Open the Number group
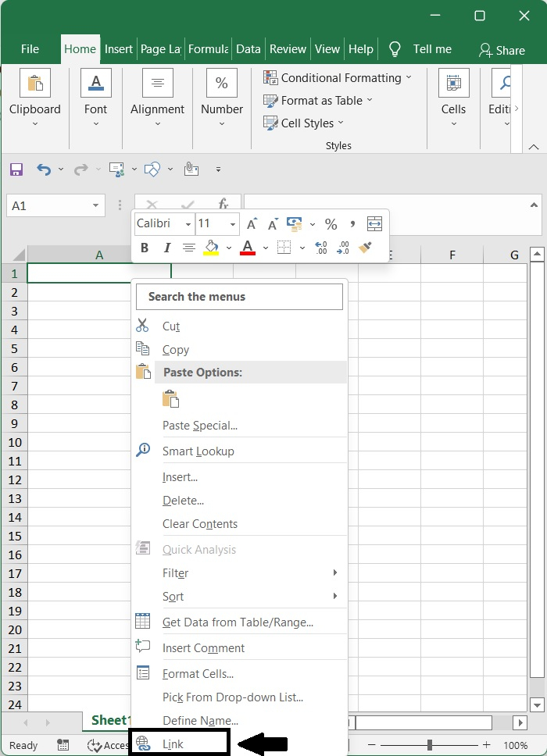 pyautogui.click(x=221, y=98)
